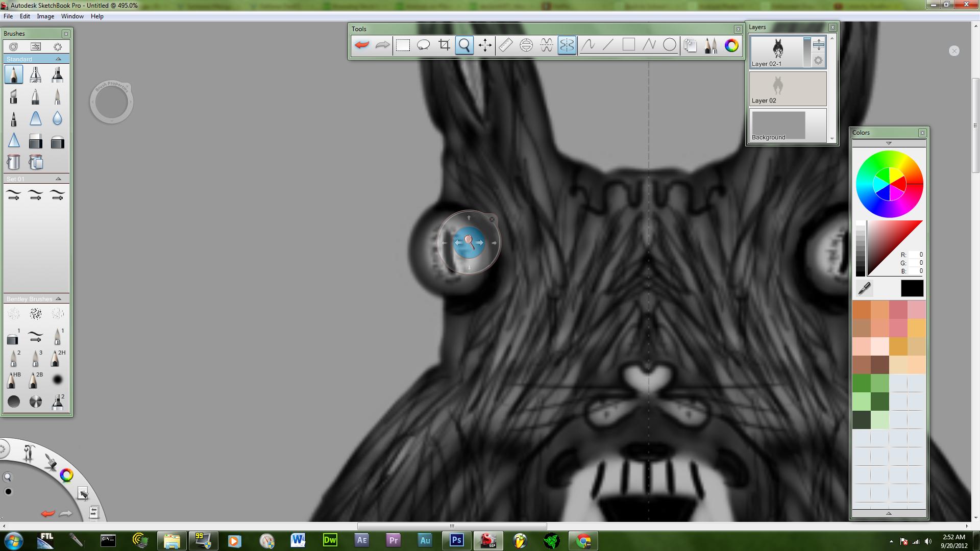Pick the color eyedropper tool
The height and width of the screenshot is (551, 980).
pyautogui.click(x=864, y=288)
